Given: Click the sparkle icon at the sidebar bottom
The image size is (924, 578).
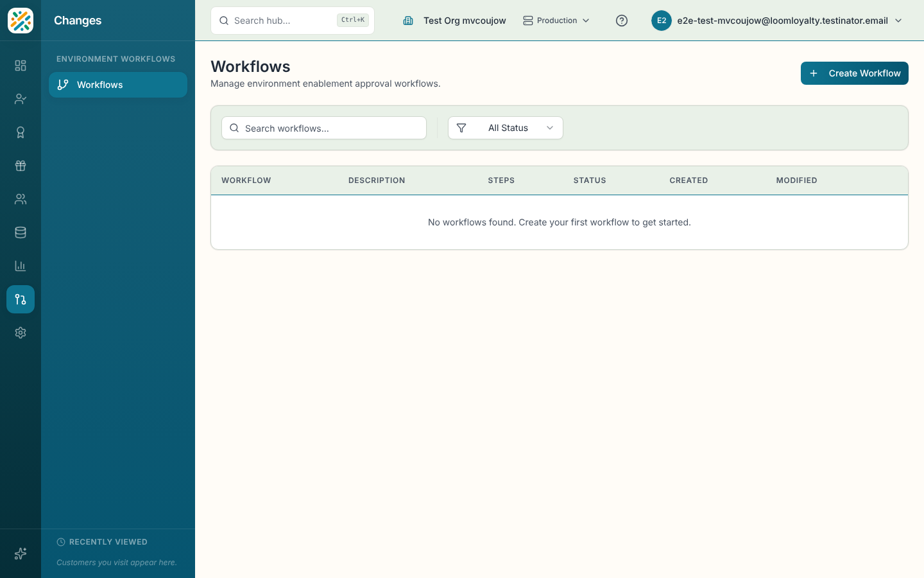Looking at the screenshot, I should [x=21, y=554].
